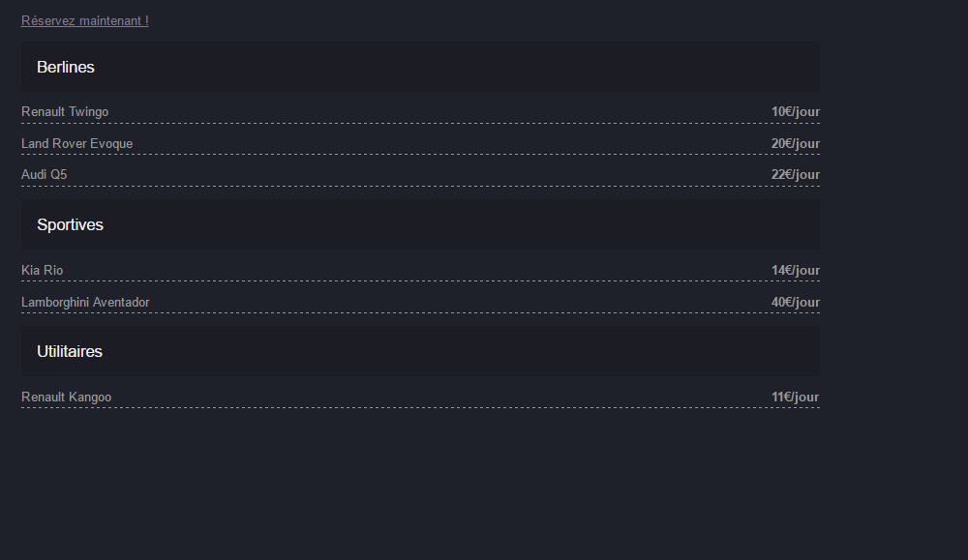
Task: Select the 11€/jour Kangoo price
Action: click(x=795, y=398)
